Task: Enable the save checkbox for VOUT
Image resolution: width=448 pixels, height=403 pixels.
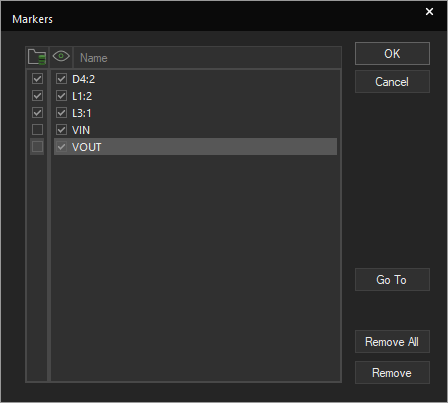Action: [x=37, y=147]
